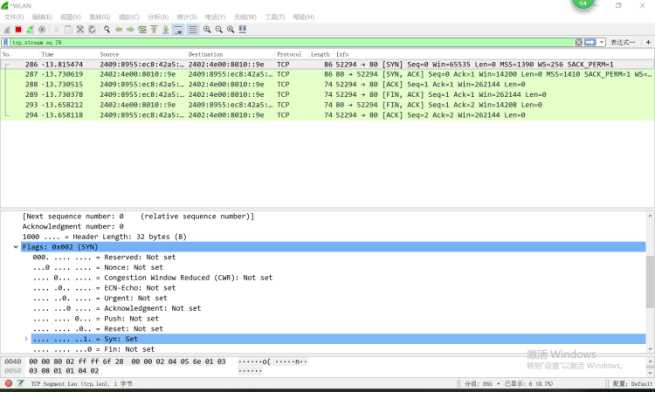The image size is (655, 393).
Task: Click the details pane vertical scrollbar
Action: (650, 282)
